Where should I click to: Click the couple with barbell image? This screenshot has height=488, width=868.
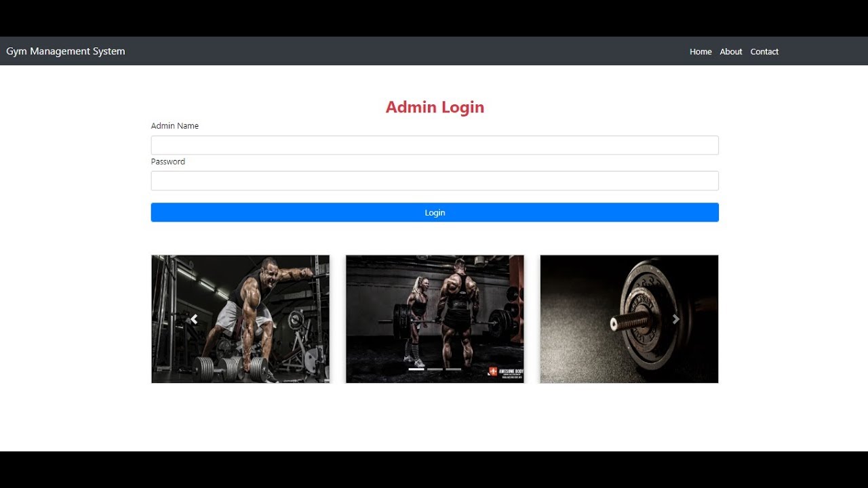[x=435, y=319]
